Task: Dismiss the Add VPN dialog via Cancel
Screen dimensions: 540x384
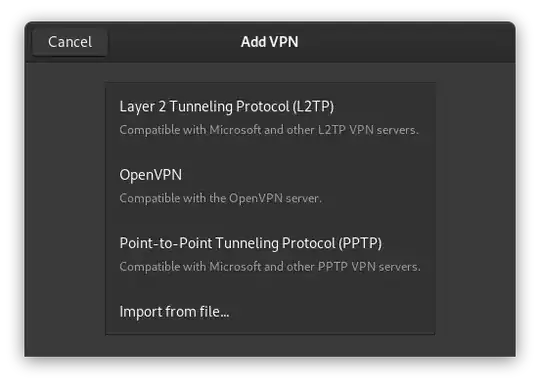Action: (70, 42)
